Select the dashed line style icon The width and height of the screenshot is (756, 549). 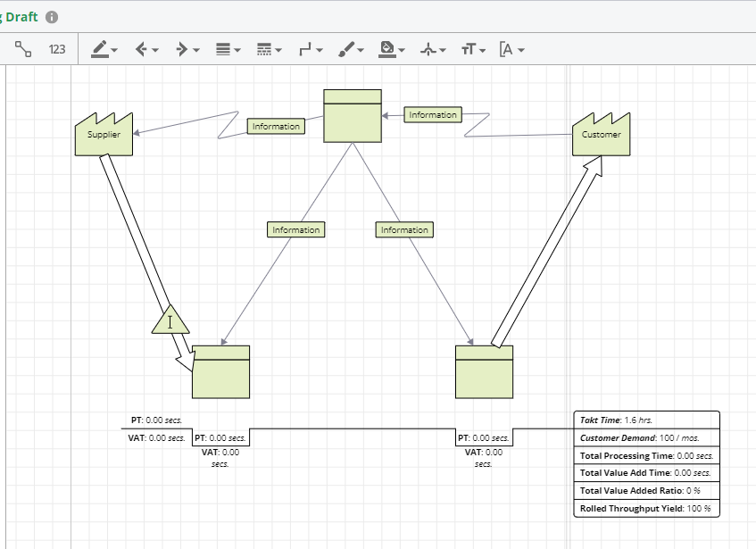tap(264, 49)
